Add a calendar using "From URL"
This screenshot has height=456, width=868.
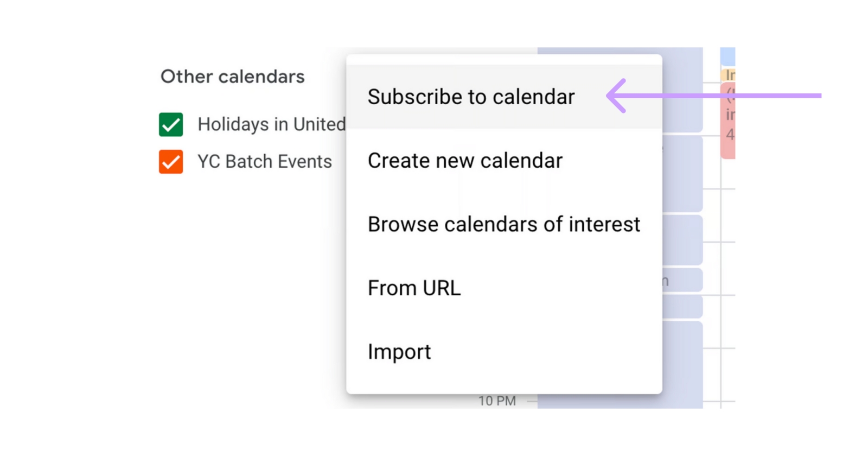pyautogui.click(x=414, y=288)
